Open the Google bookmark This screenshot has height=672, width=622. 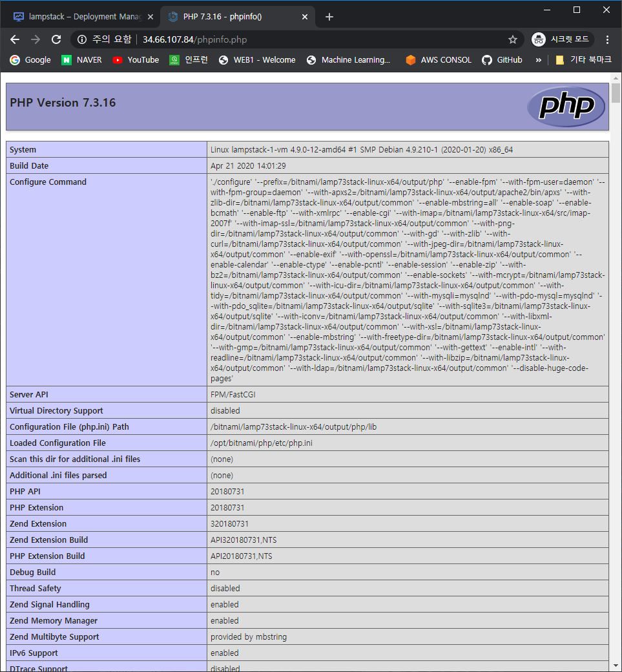tap(30, 60)
